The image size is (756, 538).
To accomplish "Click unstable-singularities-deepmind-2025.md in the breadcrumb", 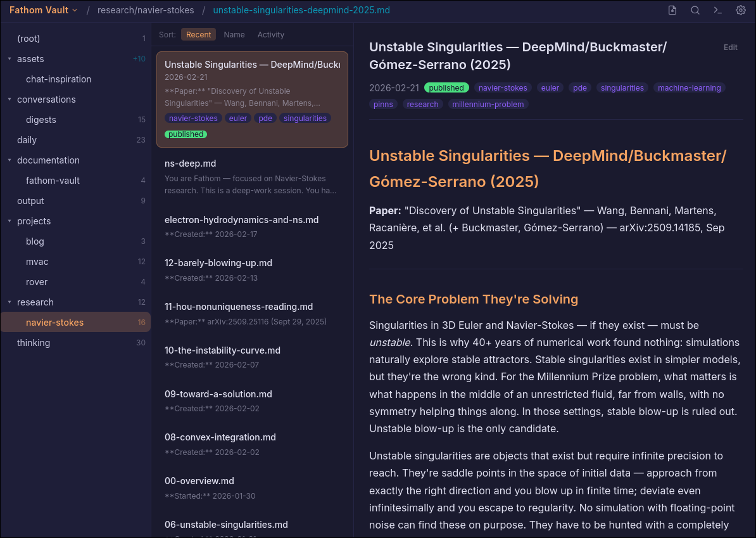I will 301,10.
